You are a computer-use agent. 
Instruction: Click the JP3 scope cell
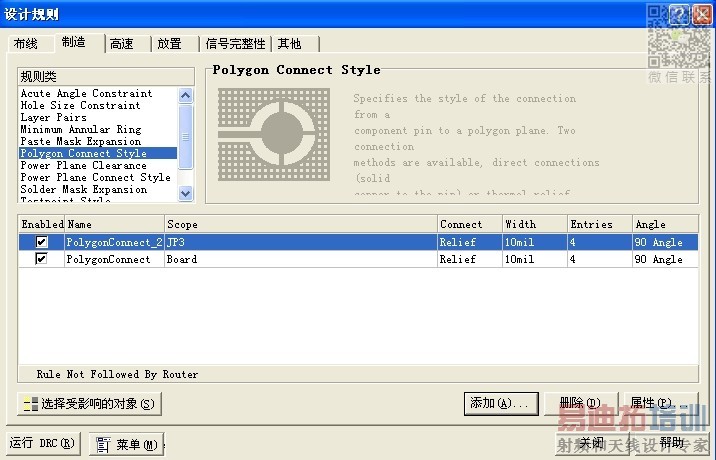(301, 242)
